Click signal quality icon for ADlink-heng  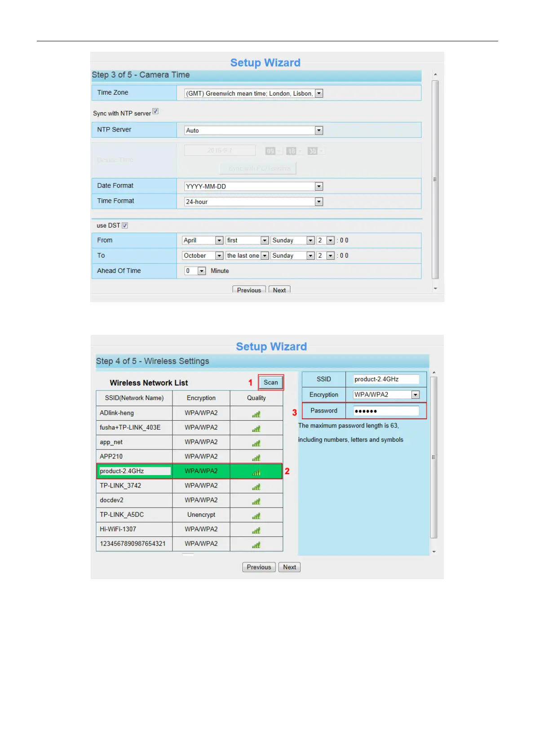coord(256,414)
